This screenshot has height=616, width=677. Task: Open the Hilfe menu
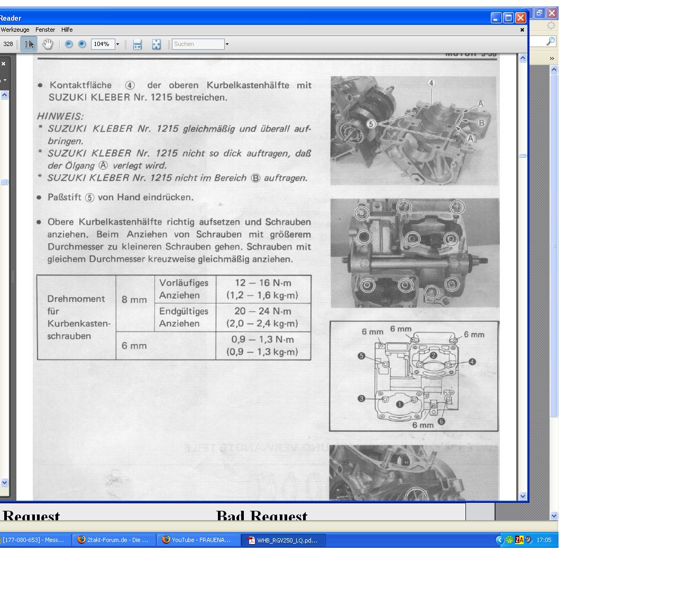coord(67,30)
